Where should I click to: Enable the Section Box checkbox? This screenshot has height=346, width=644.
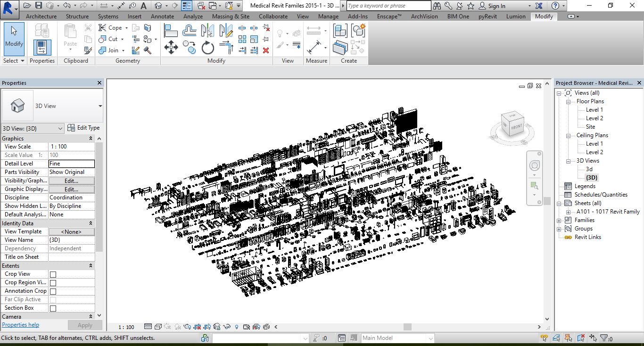(x=53, y=308)
